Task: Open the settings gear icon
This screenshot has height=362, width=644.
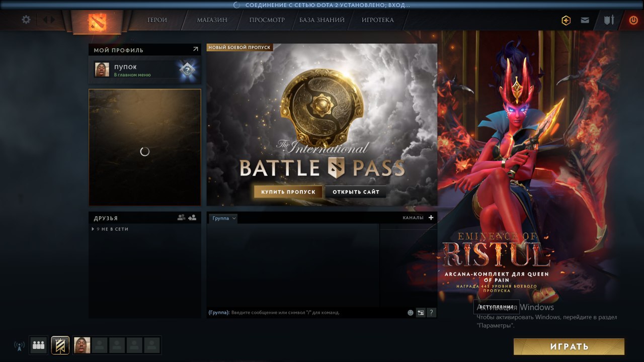Action: (26, 20)
